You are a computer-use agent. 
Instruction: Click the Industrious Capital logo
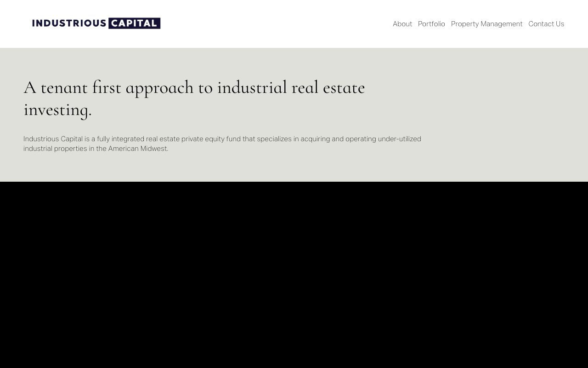pyautogui.click(x=96, y=23)
